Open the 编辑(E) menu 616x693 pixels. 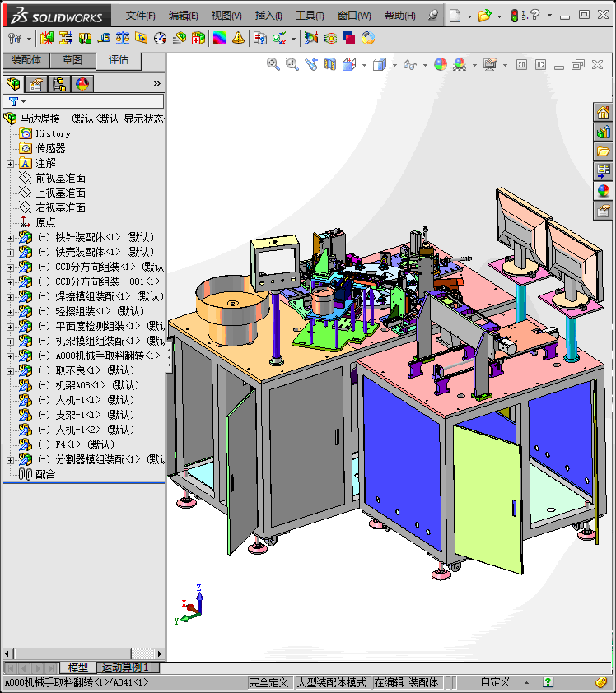point(183,16)
